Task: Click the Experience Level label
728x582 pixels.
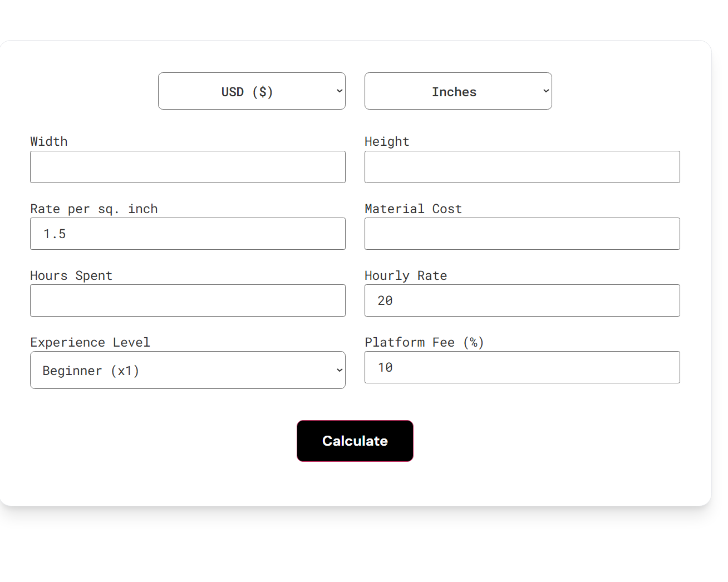Action: 90,343
